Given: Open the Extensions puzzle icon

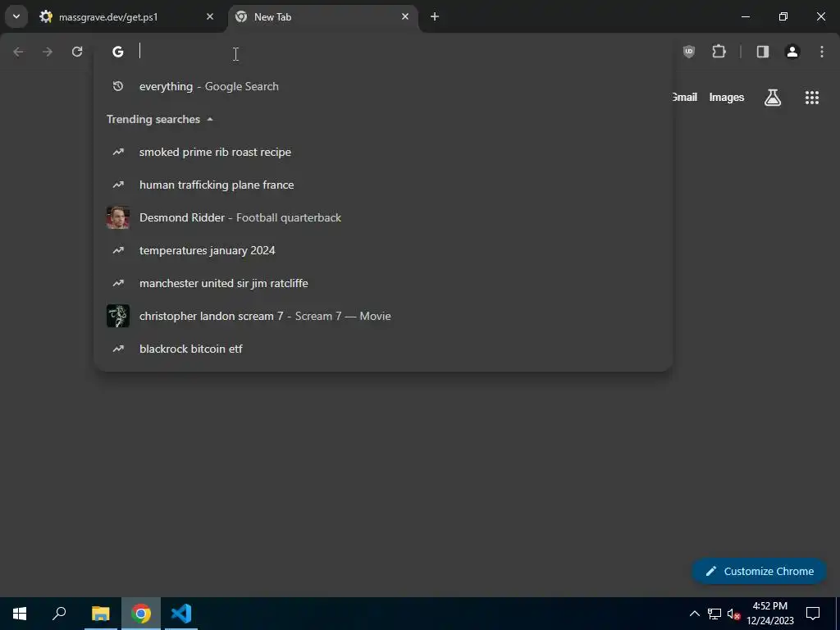Looking at the screenshot, I should point(719,52).
